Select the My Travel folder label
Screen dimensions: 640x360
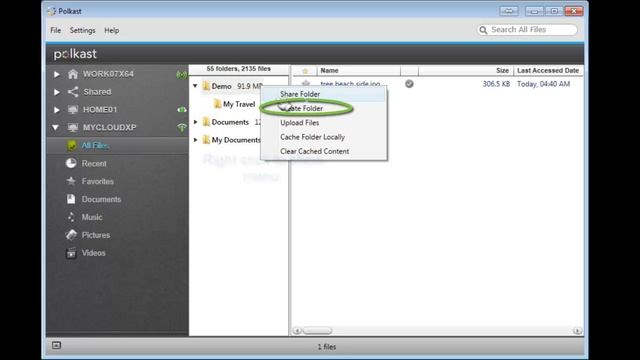239,104
